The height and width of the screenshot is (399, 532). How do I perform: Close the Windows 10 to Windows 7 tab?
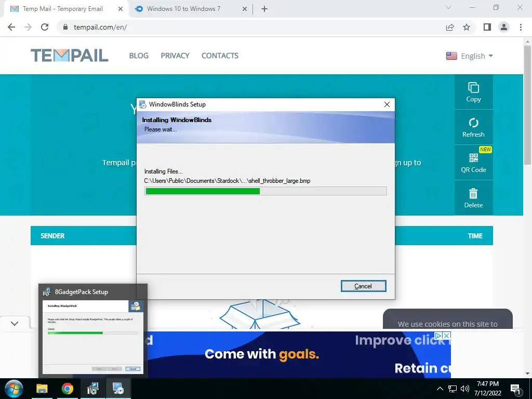(245, 9)
